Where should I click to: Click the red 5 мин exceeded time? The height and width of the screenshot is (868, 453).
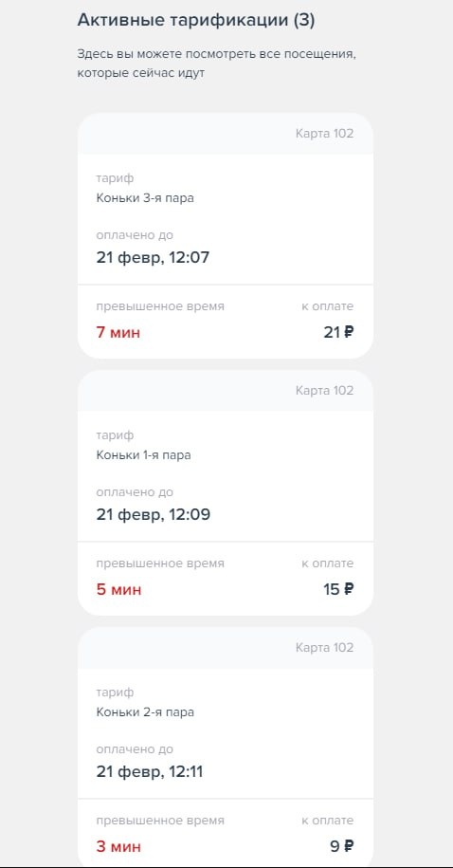(x=118, y=589)
